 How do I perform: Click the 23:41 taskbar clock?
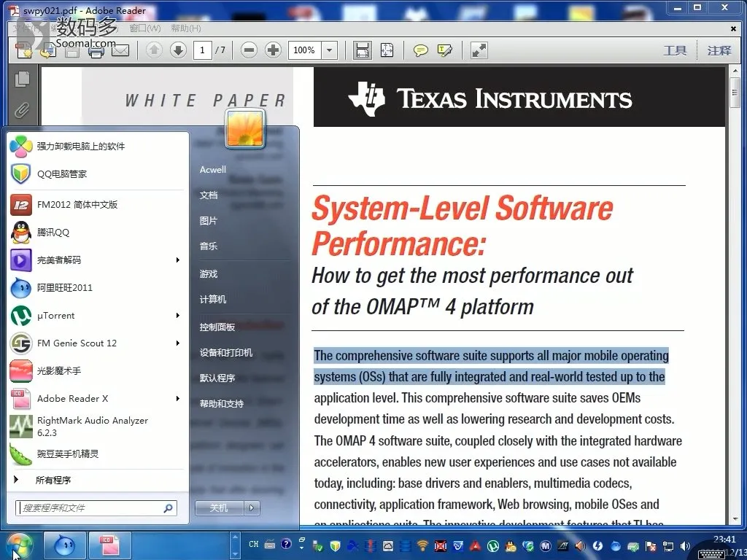(724, 539)
